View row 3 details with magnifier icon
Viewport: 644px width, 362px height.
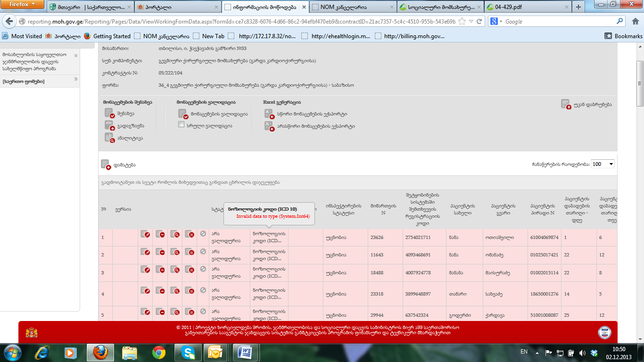pyautogui.click(x=174, y=270)
